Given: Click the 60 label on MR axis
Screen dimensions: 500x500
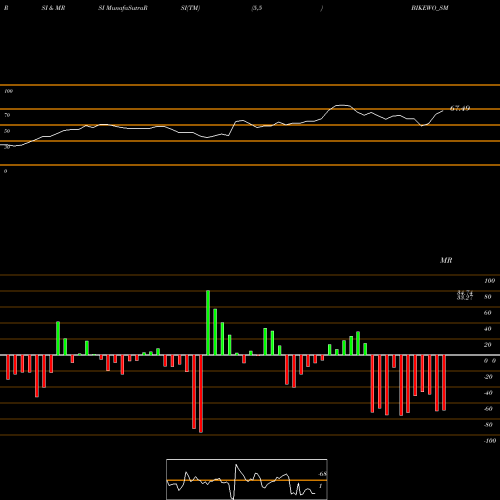Looking at the screenshot, I should click(488, 313).
